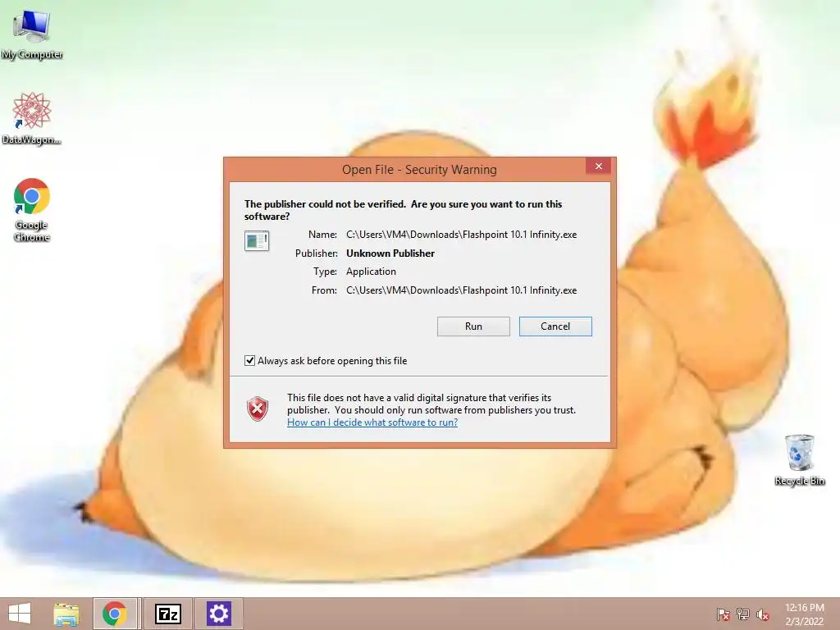Click the Unknown Publisher text
The height and width of the screenshot is (630, 840).
(390, 253)
